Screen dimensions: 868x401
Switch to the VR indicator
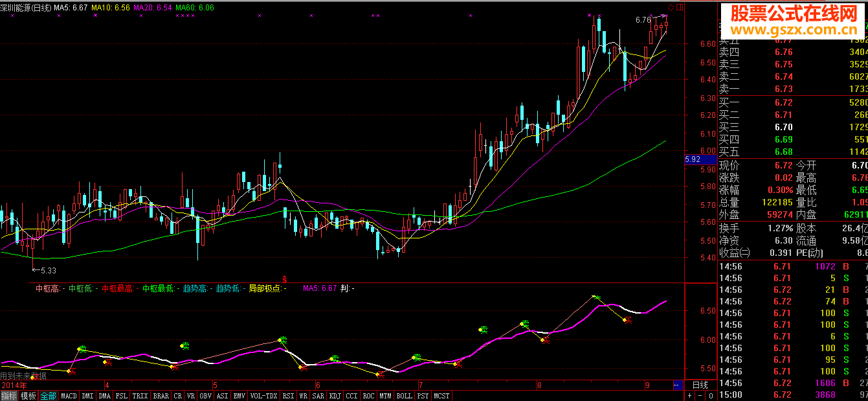pos(191,395)
